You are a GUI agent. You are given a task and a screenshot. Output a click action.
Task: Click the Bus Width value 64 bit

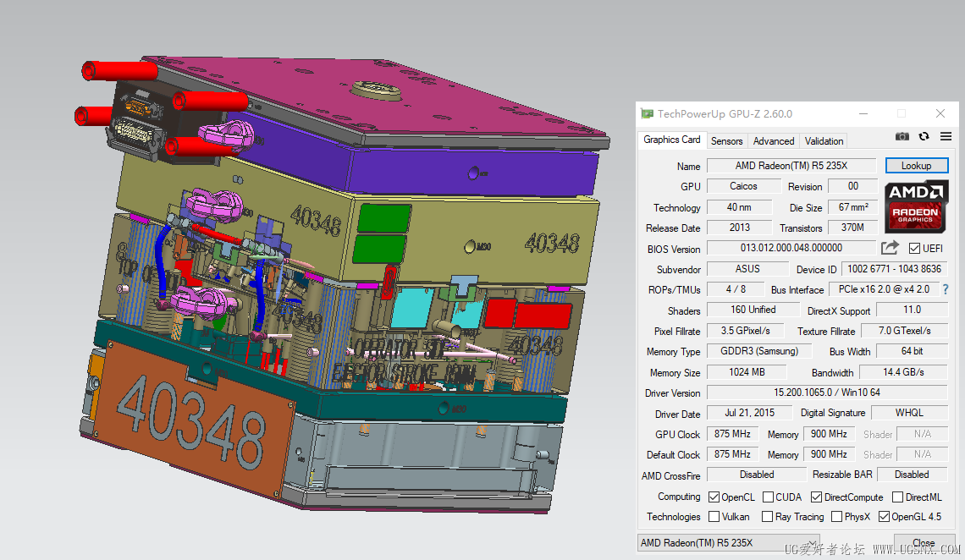(x=912, y=351)
